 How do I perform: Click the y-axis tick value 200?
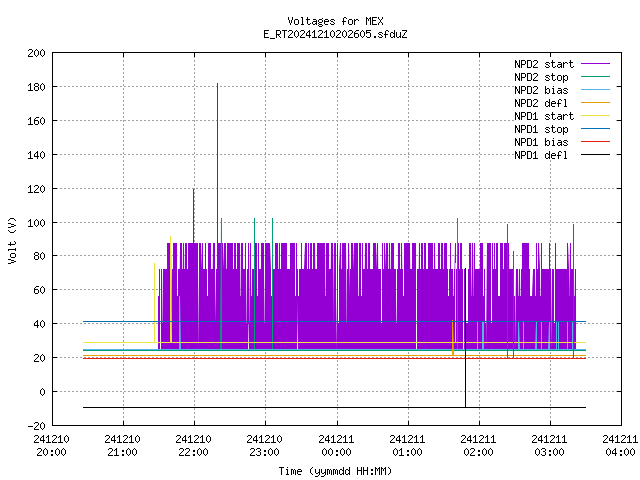click(x=36, y=53)
